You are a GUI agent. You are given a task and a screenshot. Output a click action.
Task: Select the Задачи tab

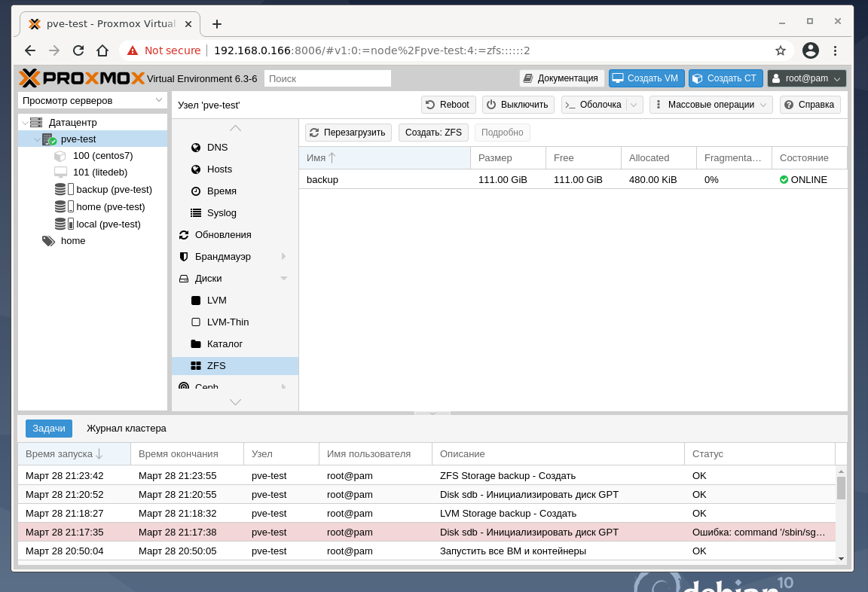(49, 429)
